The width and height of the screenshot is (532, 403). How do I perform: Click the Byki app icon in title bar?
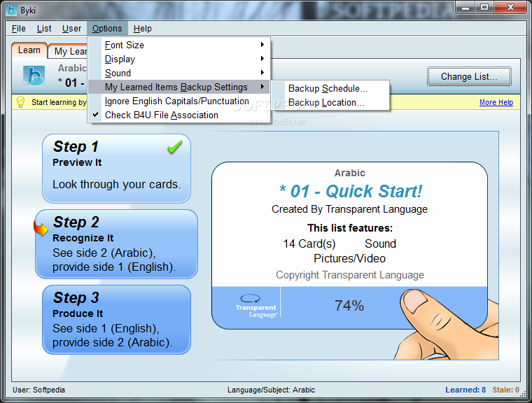click(11, 10)
